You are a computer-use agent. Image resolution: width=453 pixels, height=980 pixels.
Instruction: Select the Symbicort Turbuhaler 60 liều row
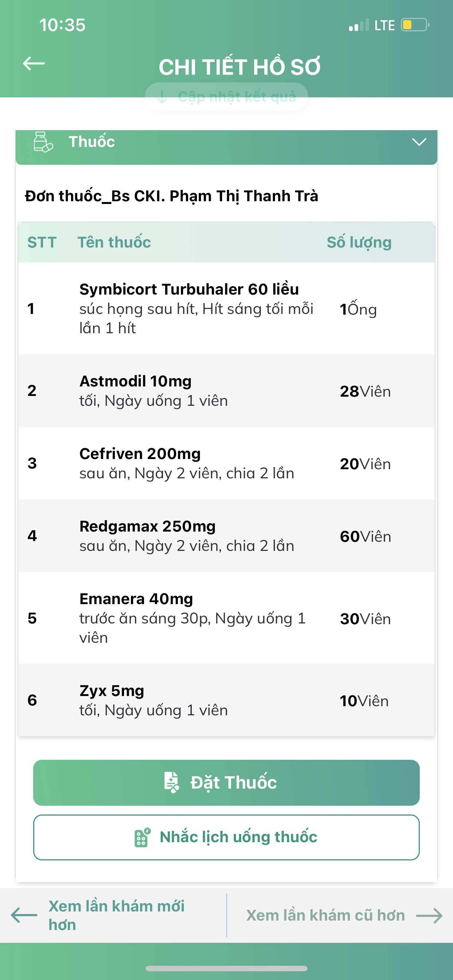pyautogui.click(x=226, y=308)
